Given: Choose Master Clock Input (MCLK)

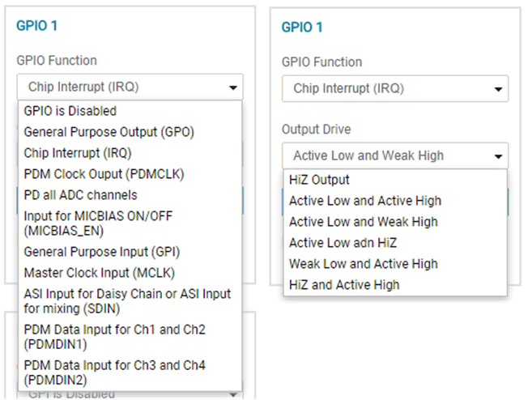Looking at the screenshot, I should 99,273.
